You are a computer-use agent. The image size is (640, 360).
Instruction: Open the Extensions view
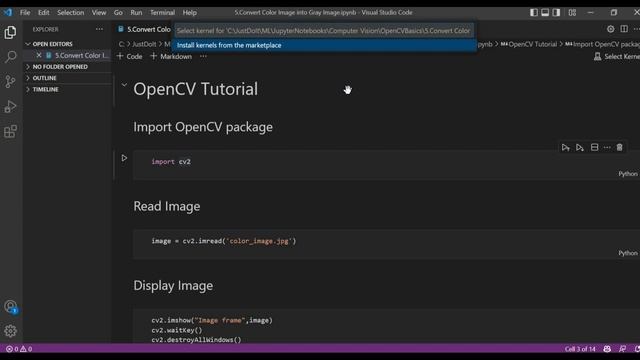click(x=10, y=131)
